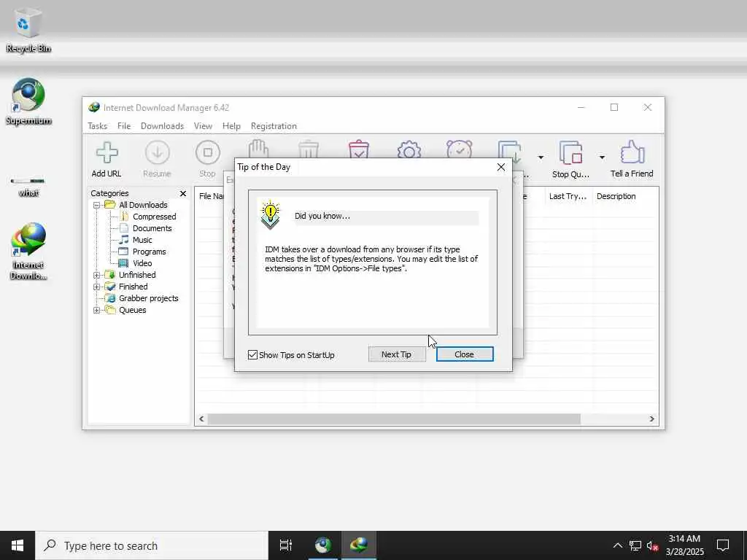This screenshot has height=560, width=747.
Task: Click IDM icon in the taskbar
Action: [359, 545]
